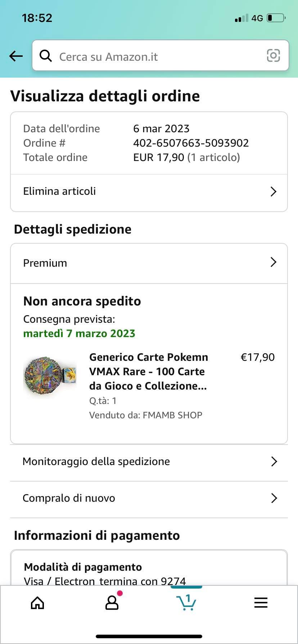Open the hamburger menu icon
This screenshot has height=644, width=298.
tap(261, 603)
